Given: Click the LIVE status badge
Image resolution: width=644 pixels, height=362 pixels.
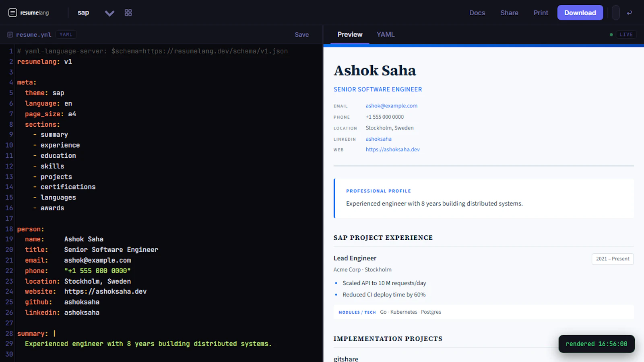Looking at the screenshot, I should coord(626,35).
